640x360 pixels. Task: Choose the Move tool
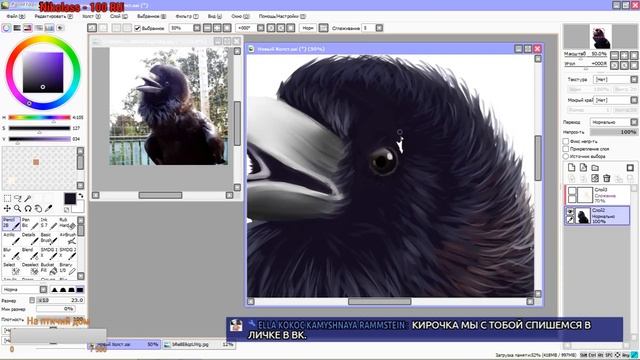(7, 209)
